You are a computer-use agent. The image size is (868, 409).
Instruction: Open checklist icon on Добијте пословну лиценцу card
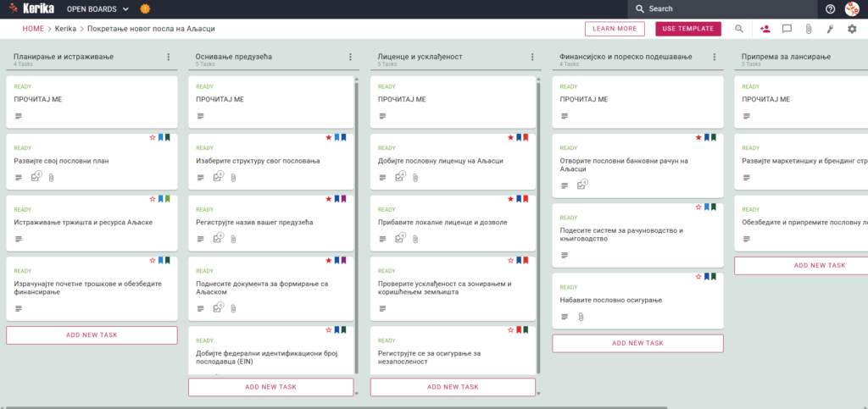400,177
